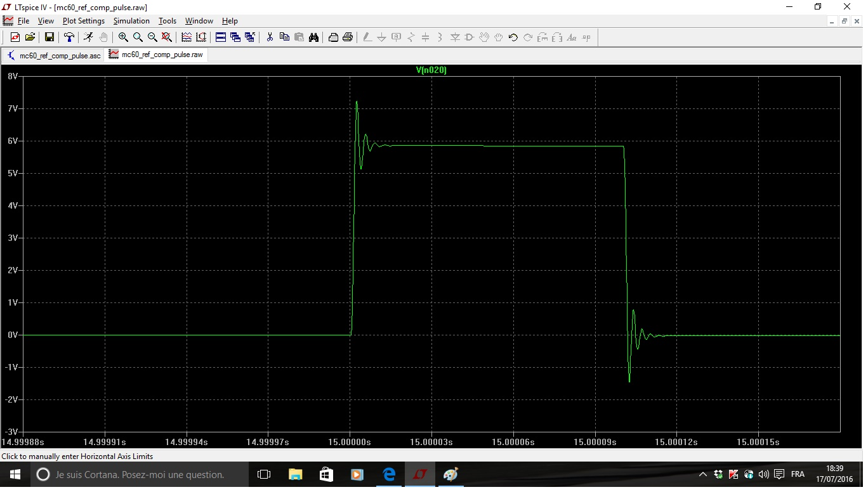
Task: Click the scissors Cut icon
Action: (270, 37)
